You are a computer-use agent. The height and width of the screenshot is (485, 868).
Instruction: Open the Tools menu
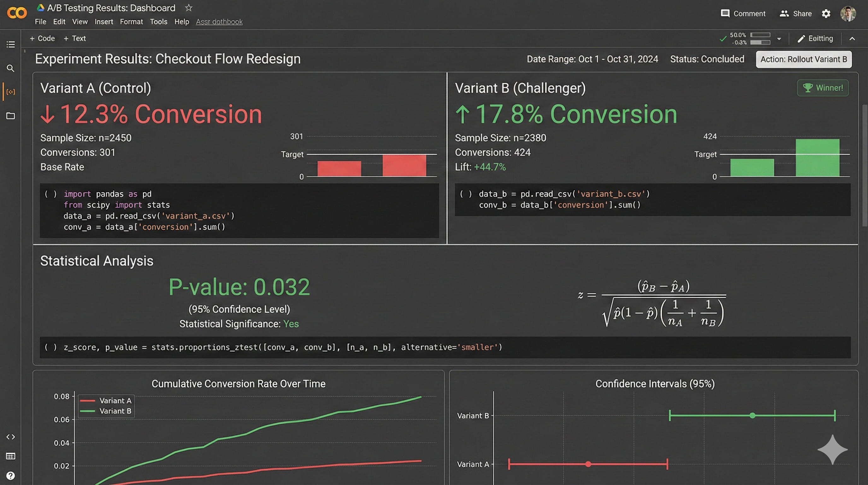(x=158, y=21)
